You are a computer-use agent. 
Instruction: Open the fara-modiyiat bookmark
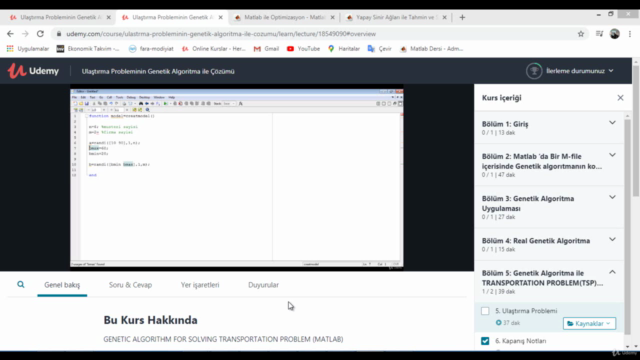click(151, 49)
